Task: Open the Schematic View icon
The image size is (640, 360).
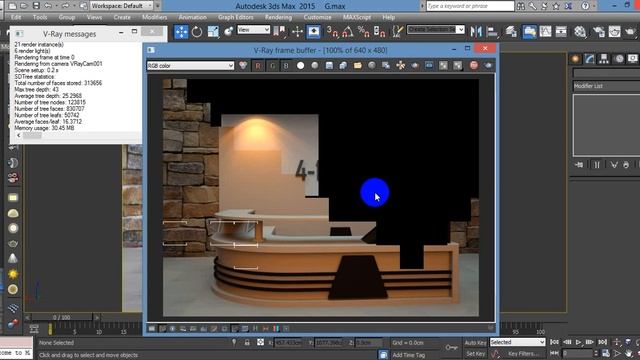Action: [561, 31]
